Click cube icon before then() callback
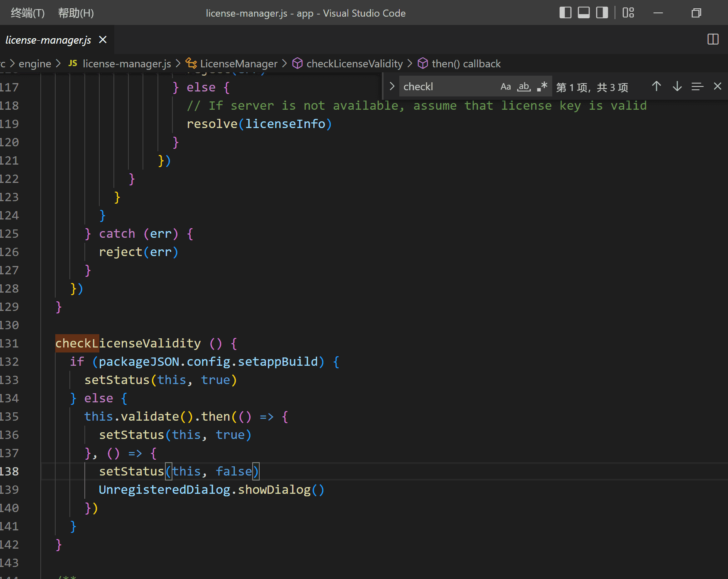This screenshot has width=728, height=579. coord(423,63)
